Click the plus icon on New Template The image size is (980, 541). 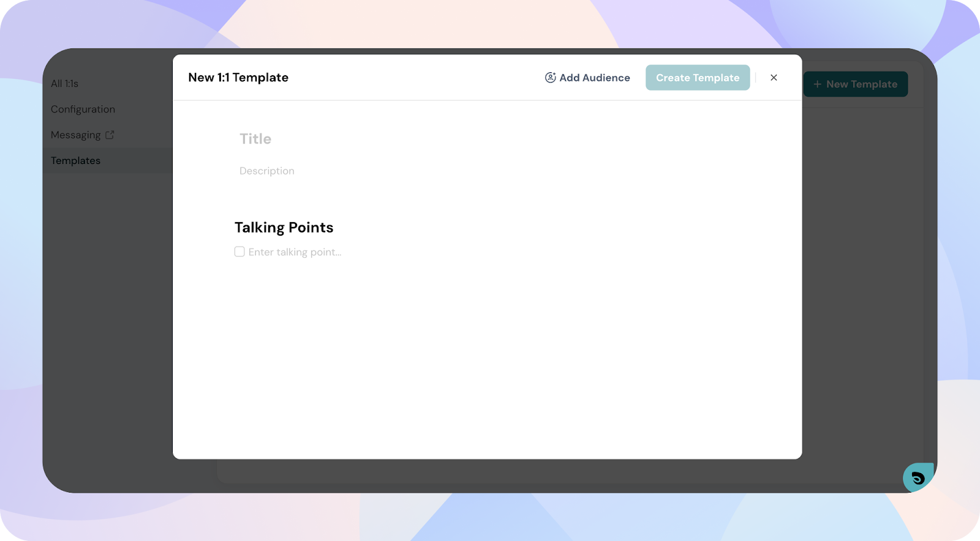[x=817, y=84]
